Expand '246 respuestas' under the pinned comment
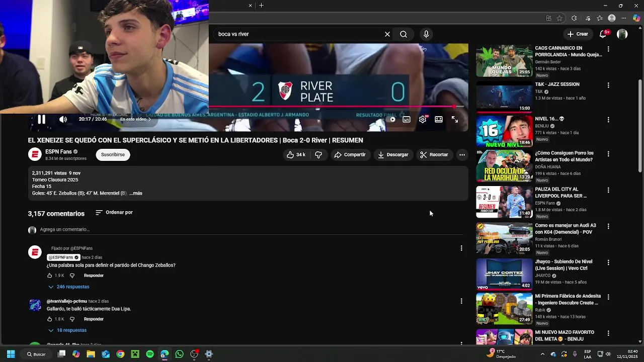Image resolution: width=644 pixels, height=362 pixels. coord(68,287)
